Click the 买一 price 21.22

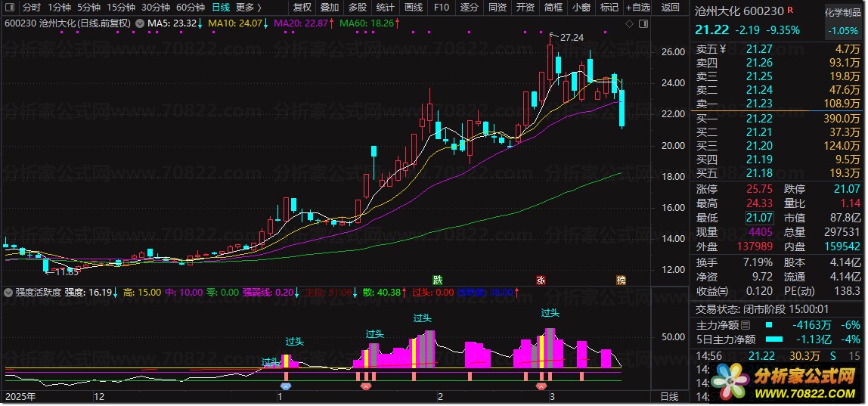coord(758,119)
